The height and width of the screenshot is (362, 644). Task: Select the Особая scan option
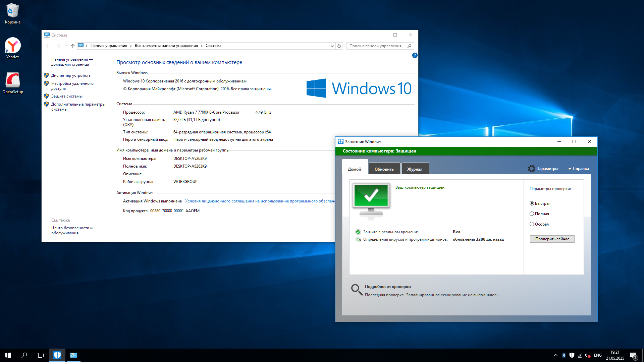[532, 224]
